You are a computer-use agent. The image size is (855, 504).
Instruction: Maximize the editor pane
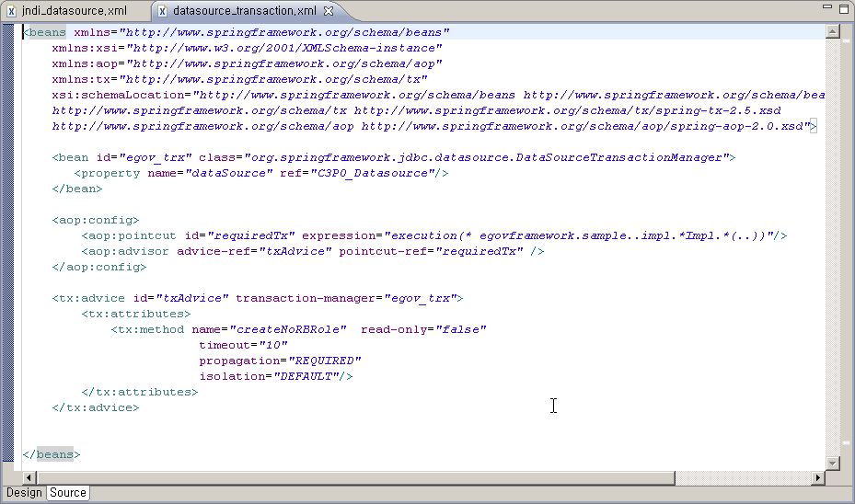843,8
